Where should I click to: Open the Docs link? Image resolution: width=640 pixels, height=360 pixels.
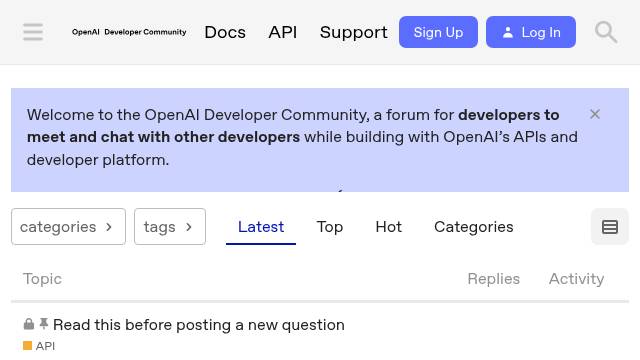tap(225, 32)
